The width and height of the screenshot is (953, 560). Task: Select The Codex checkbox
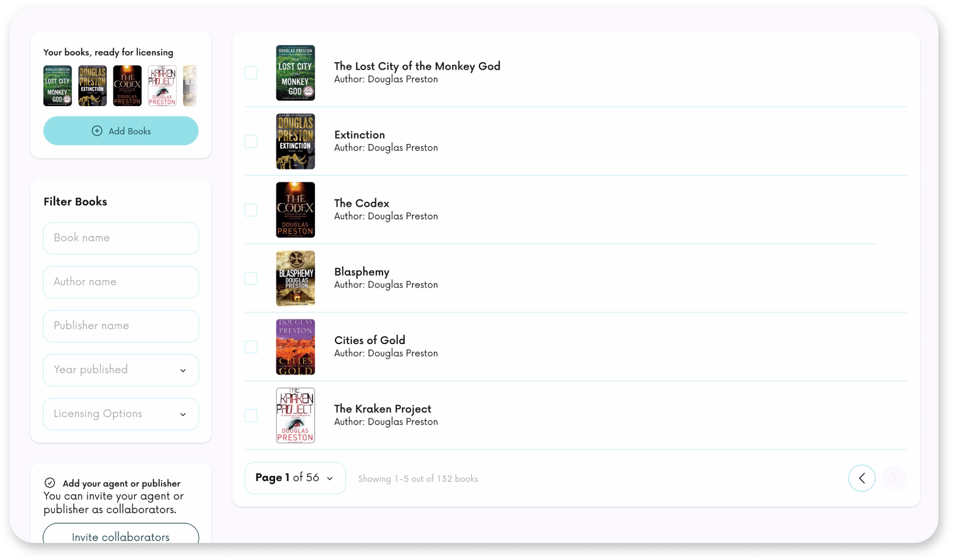(x=251, y=209)
